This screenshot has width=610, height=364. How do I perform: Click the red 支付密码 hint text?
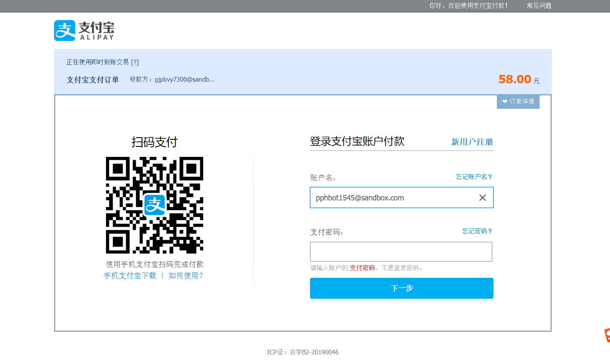(362, 268)
